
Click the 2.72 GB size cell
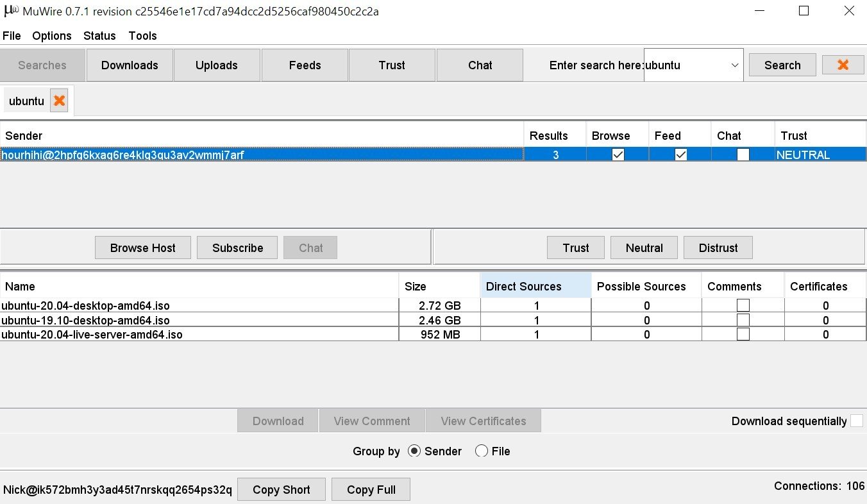(x=440, y=305)
